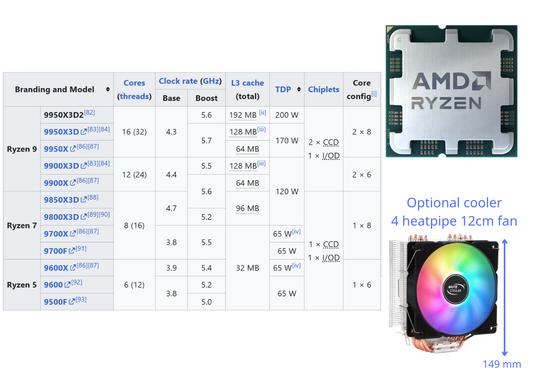Open reference [91] beside 9700F
The image size is (533, 381).
pos(81,248)
